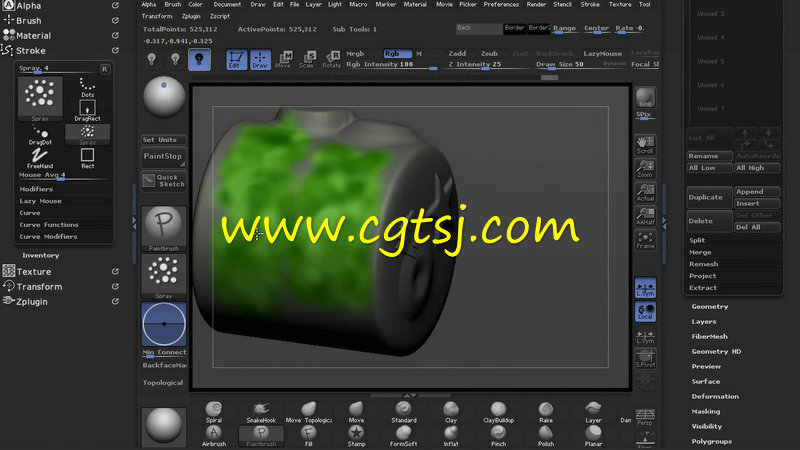Open the Zplugin menu in second row
This screenshot has height=450, width=800.
191,16
